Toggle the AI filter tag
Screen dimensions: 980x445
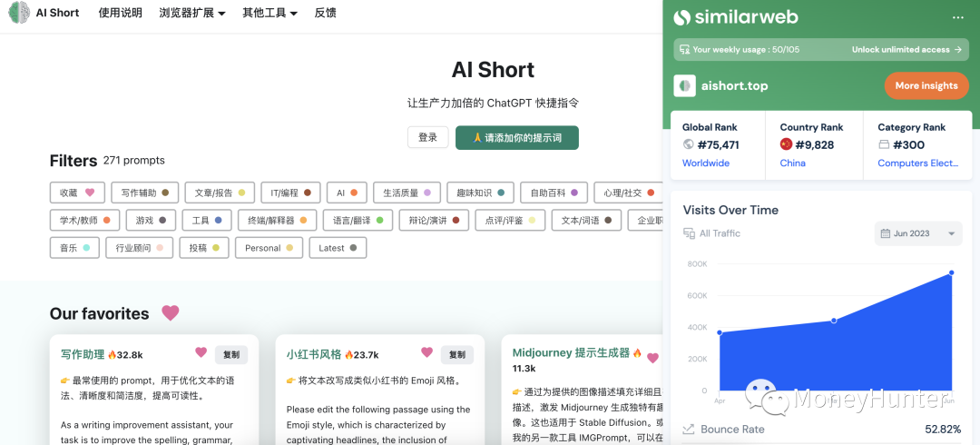coord(347,193)
